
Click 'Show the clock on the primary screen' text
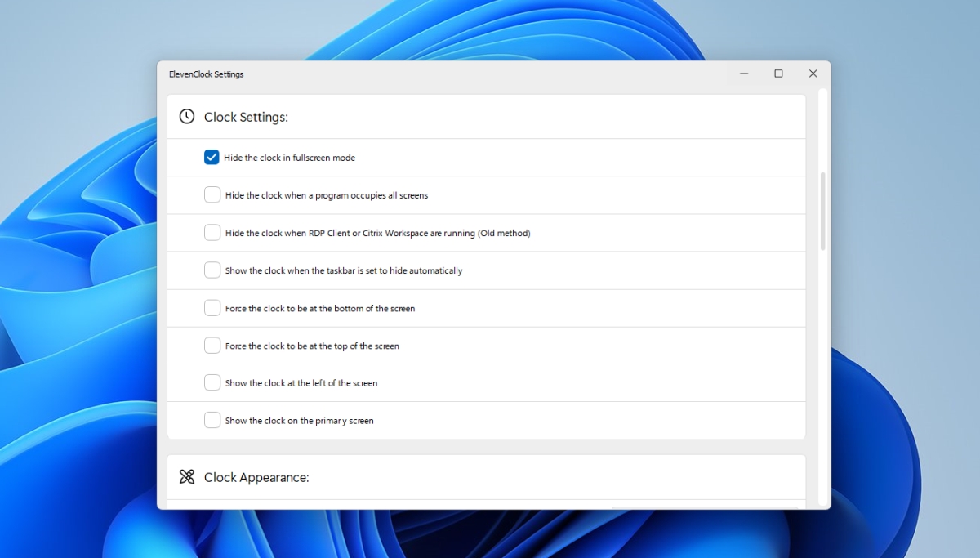click(299, 421)
